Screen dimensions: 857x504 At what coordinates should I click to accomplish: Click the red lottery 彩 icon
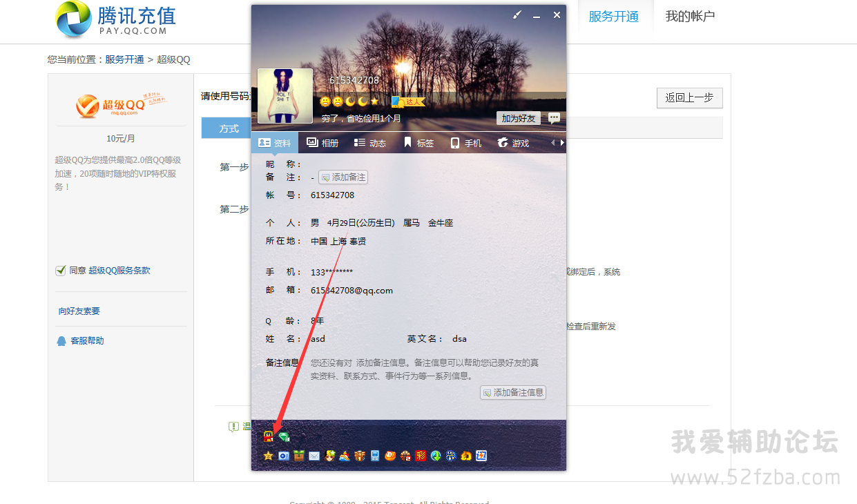click(421, 456)
